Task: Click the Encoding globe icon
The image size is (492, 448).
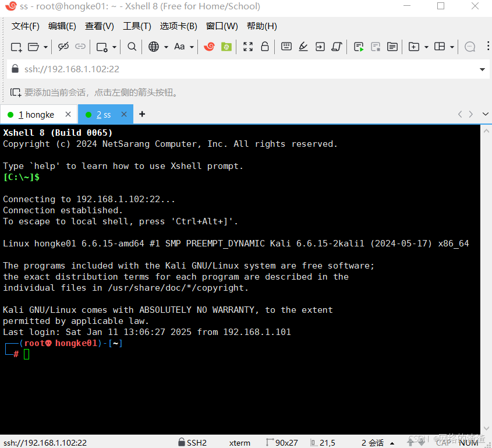Action: point(154,47)
